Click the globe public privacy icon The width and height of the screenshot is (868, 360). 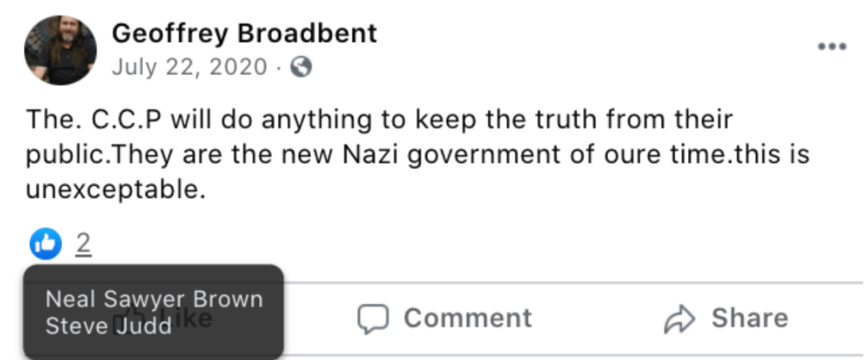(301, 67)
